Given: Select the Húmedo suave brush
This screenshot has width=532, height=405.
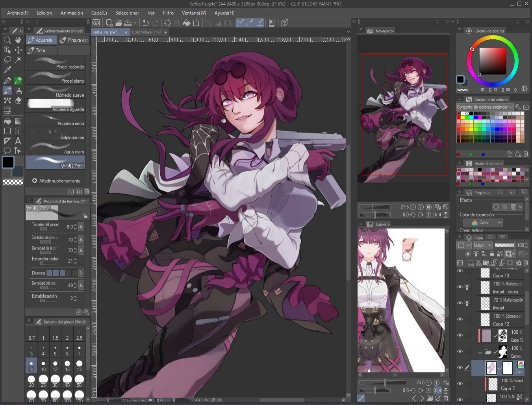Looking at the screenshot, I should tap(55, 92).
